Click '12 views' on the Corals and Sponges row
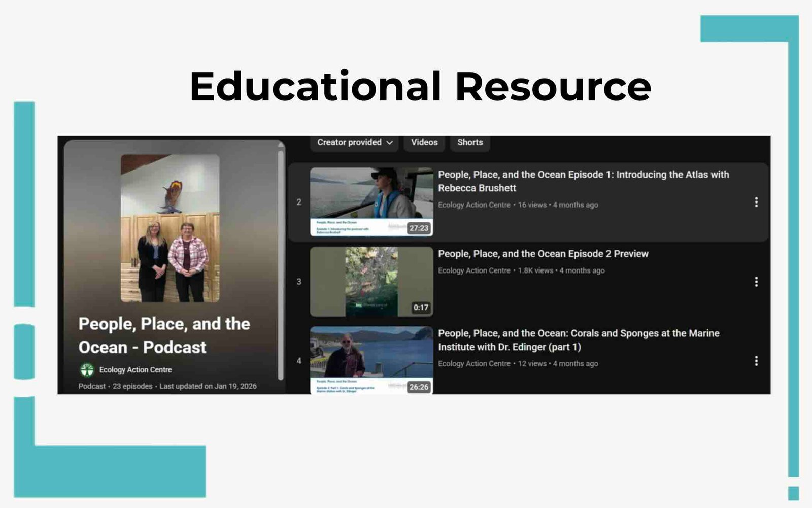Image resolution: width=812 pixels, height=508 pixels. 532,364
